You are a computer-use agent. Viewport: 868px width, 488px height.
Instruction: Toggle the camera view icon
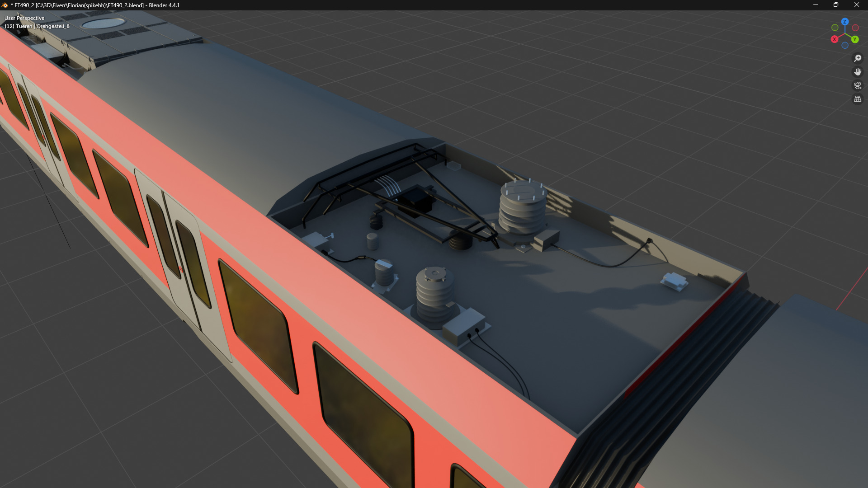tap(857, 85)
